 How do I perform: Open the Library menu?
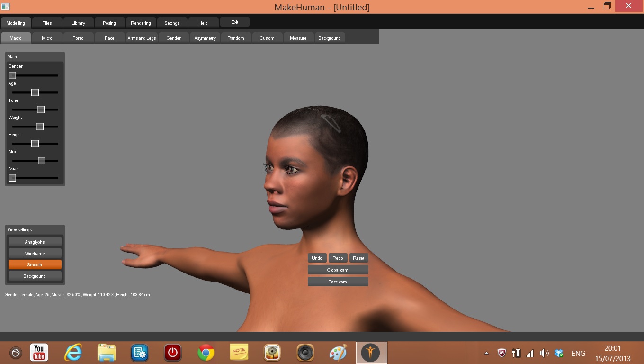click(x=78, y=22)
